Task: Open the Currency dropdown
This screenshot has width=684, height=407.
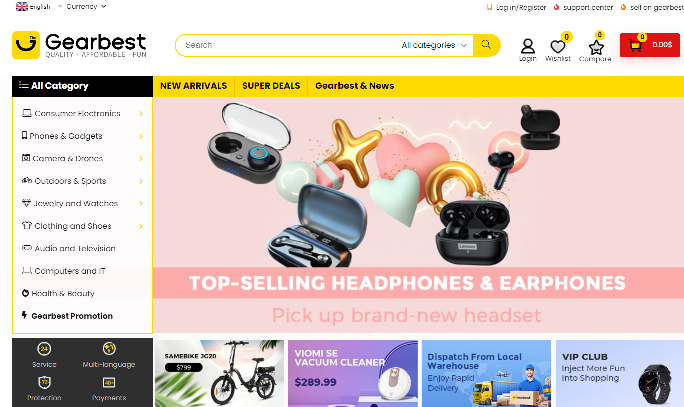Action: [86, 7]
